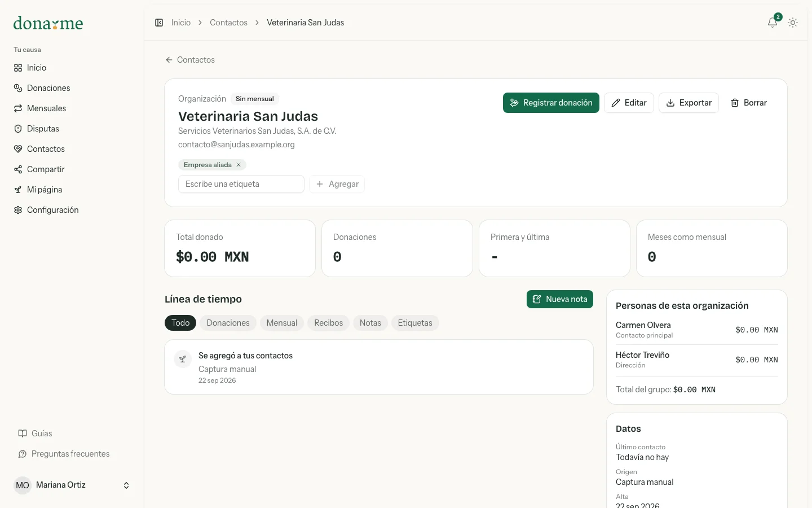Filter timeline by Donaciones
Image resolution: width=812 pixels, height=508 pixels.
tap(228, 323)
